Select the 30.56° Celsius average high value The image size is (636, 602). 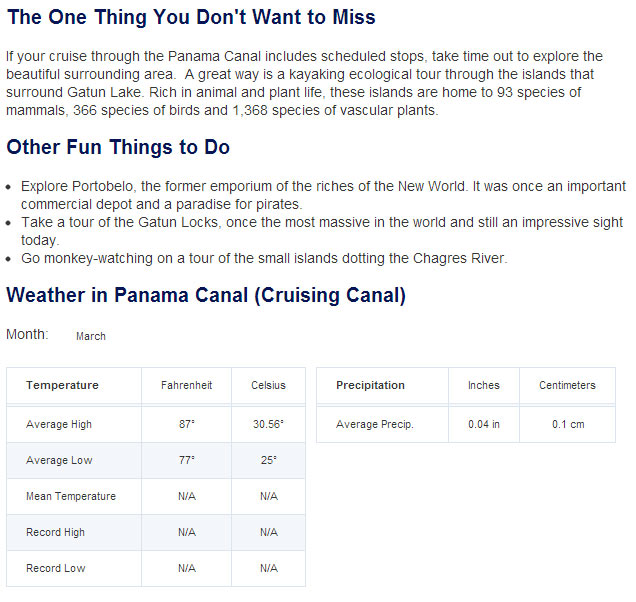[x=269, y=424]
